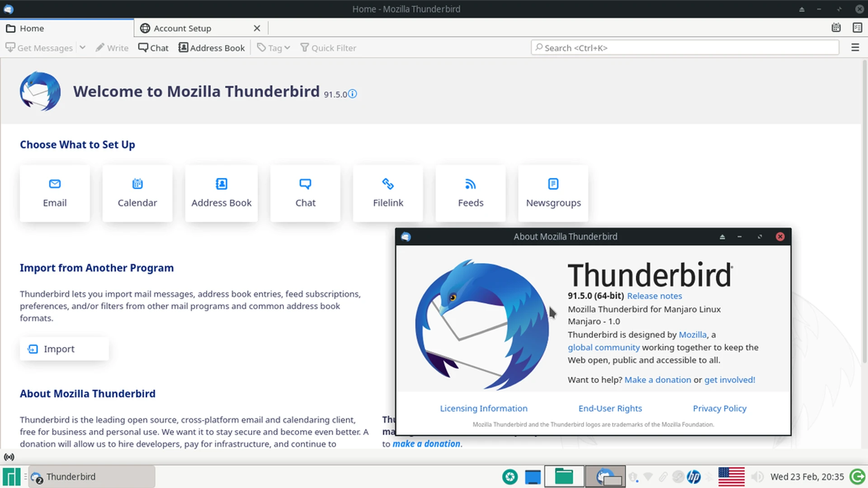Open the Thunderbird hamburger app menu

pos(855,47)
